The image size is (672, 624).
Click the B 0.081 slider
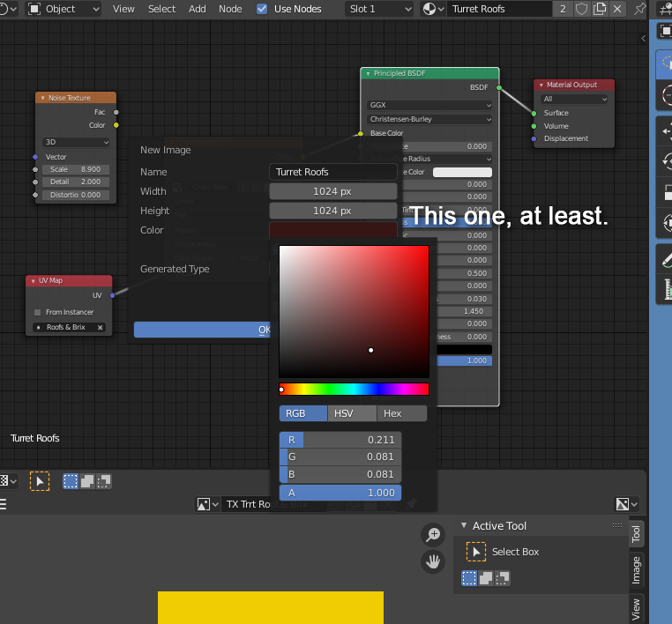[x=340, y=474]
